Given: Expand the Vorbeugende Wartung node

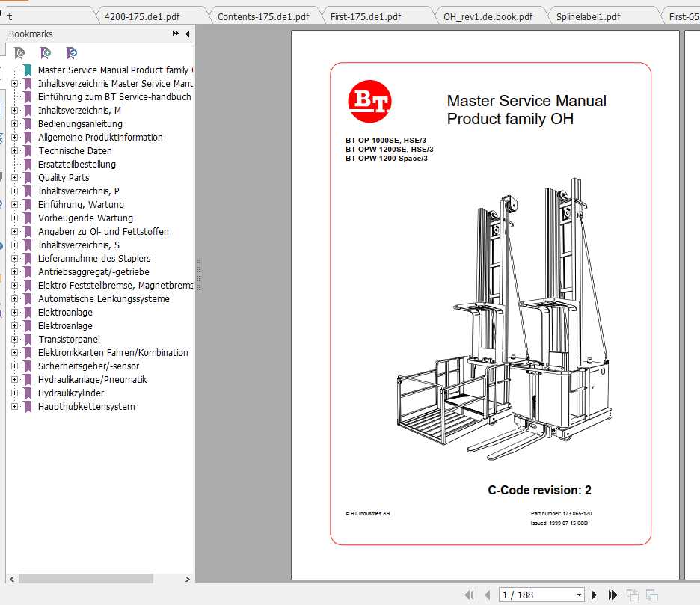Looking at the screenshot, I should click(x=14, y=218).
